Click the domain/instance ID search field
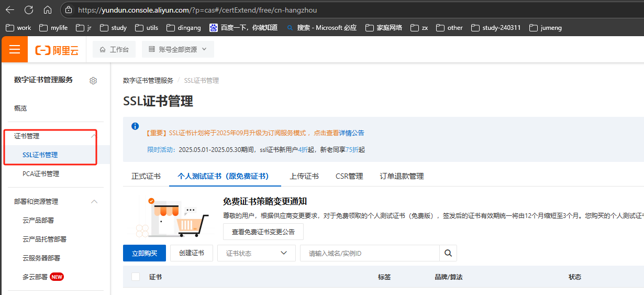The height and width of the screenshot is (295, 644). click(369, 253)
